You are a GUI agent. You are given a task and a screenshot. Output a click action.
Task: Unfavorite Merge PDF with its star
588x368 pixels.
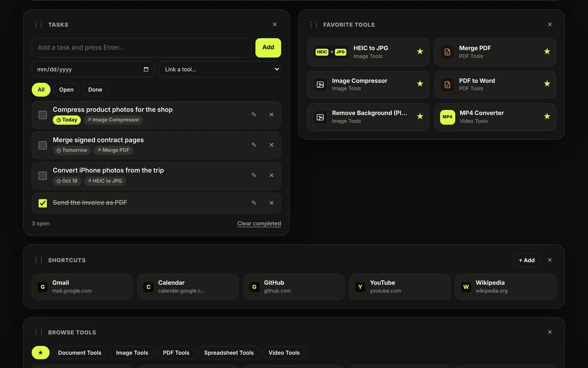547,52
